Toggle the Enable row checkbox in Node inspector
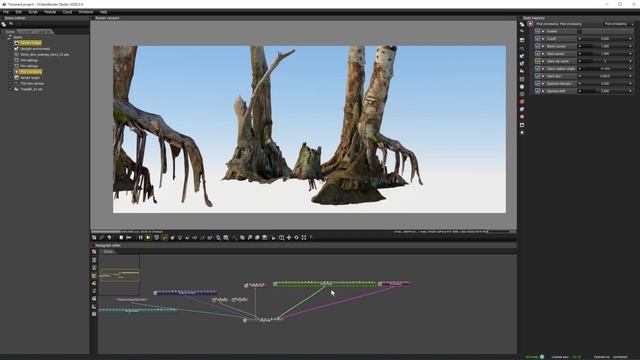The width and height of the screenshot is (640, 360). point(538,31)
